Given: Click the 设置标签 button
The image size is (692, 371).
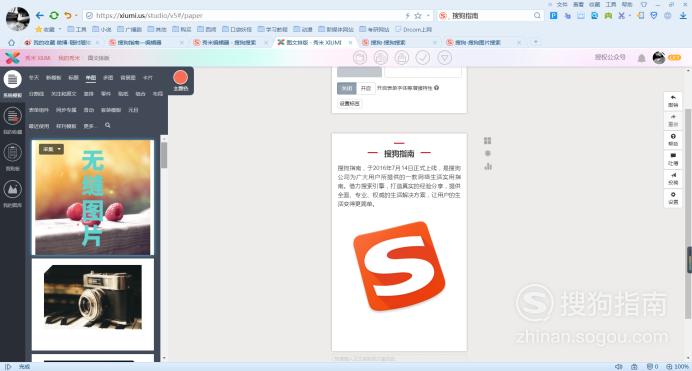Looking at the screenshot, I should coord(350,103).
